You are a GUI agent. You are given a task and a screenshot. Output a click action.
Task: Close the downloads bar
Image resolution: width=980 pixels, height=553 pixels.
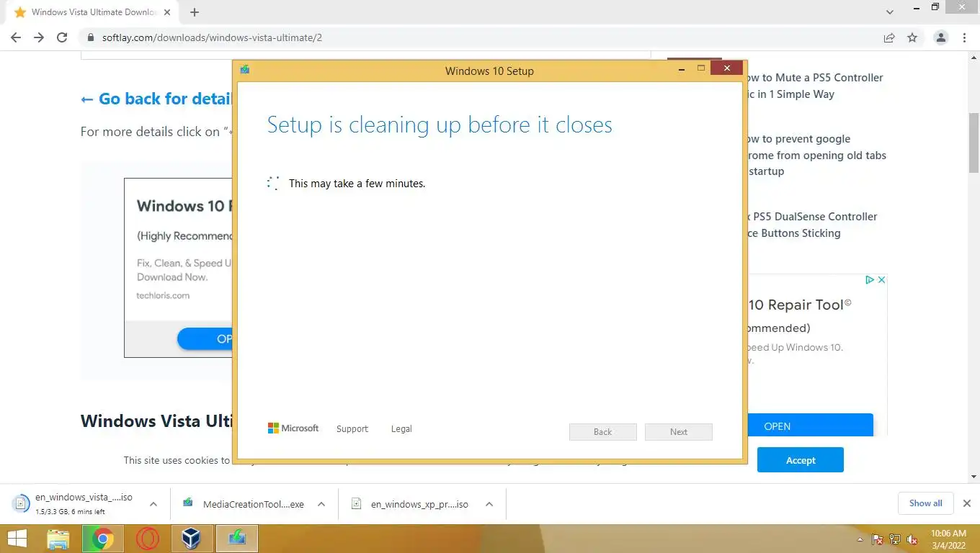coord(967,503)
